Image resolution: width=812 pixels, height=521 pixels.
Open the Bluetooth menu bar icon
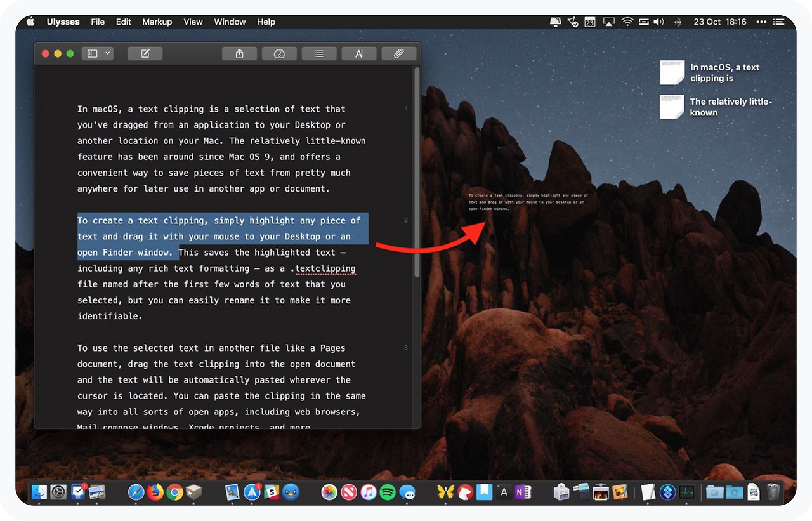pyautogui.click(x=678, y=22)
